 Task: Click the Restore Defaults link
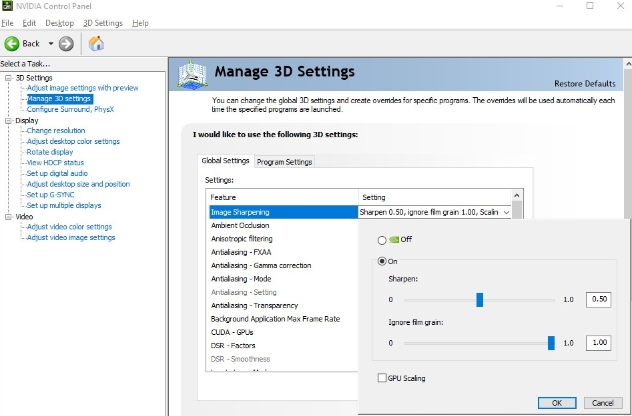point(583,83)
